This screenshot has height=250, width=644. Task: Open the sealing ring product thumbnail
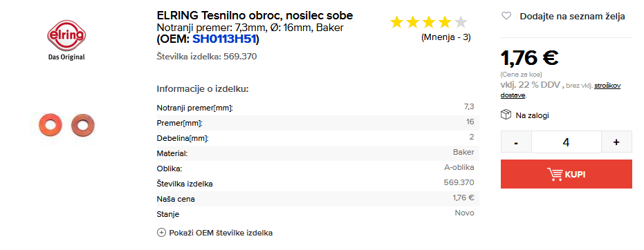click(66, 124)
